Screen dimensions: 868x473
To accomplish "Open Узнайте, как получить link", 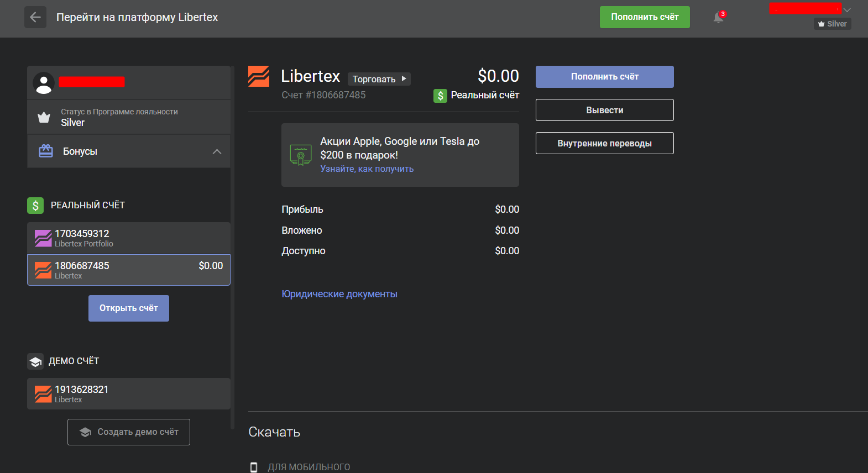I will point(367,169).
